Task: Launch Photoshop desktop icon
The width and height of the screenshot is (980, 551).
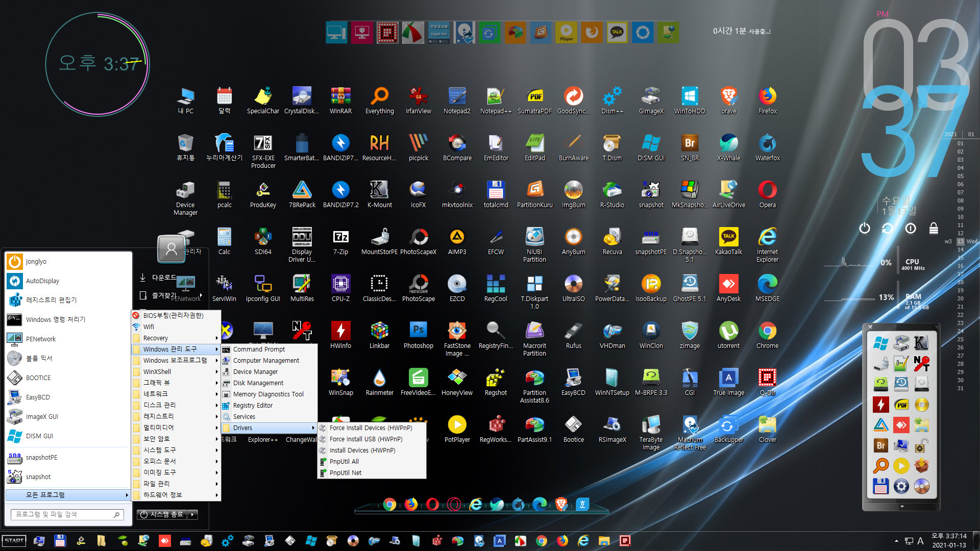Action: (418, 335)
